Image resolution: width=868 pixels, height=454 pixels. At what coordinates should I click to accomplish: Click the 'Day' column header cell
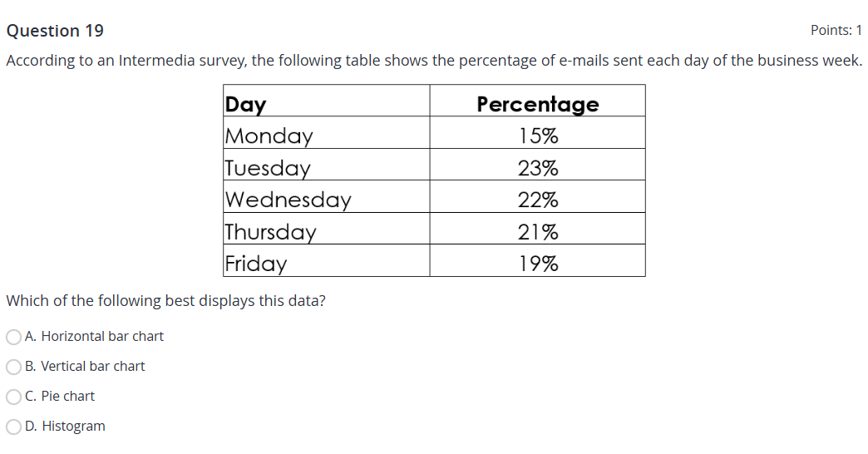pyautogui.click(x=327, y=104)
